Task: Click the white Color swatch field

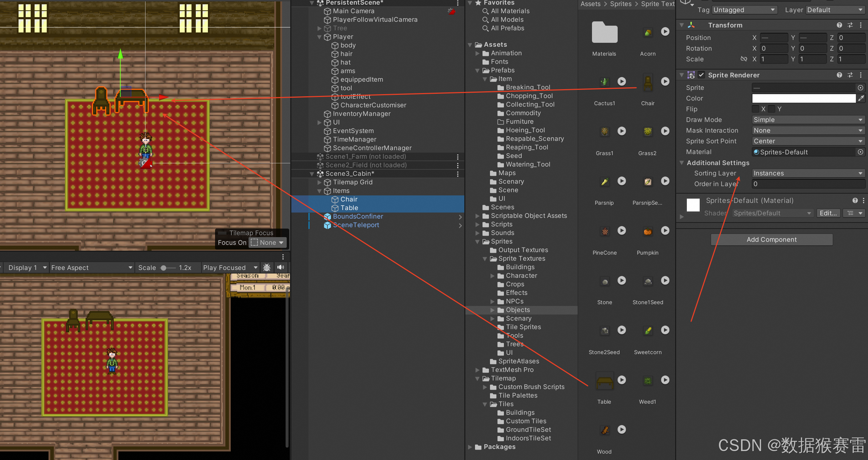Action: pos(803,98)
